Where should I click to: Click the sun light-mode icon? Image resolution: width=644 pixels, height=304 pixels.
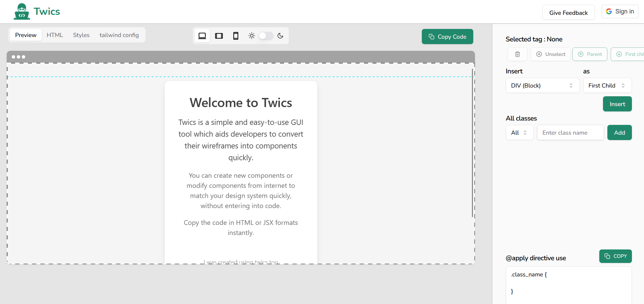point(251,36)
